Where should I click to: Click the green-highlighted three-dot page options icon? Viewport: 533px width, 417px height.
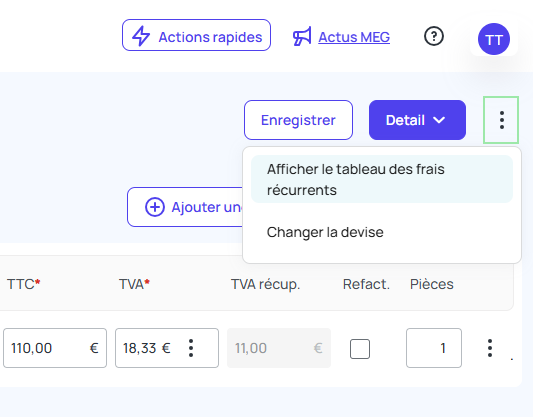[x=501, y=120]
